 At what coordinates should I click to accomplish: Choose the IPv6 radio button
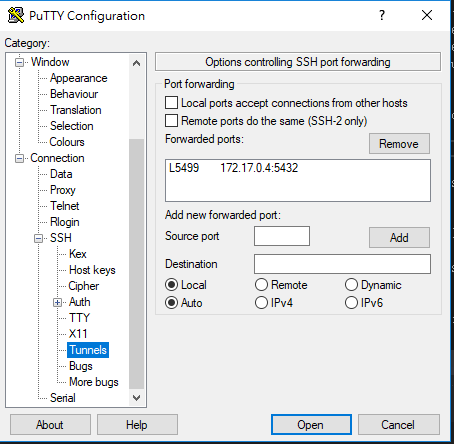pyautogui.click(x=351, y=303)
